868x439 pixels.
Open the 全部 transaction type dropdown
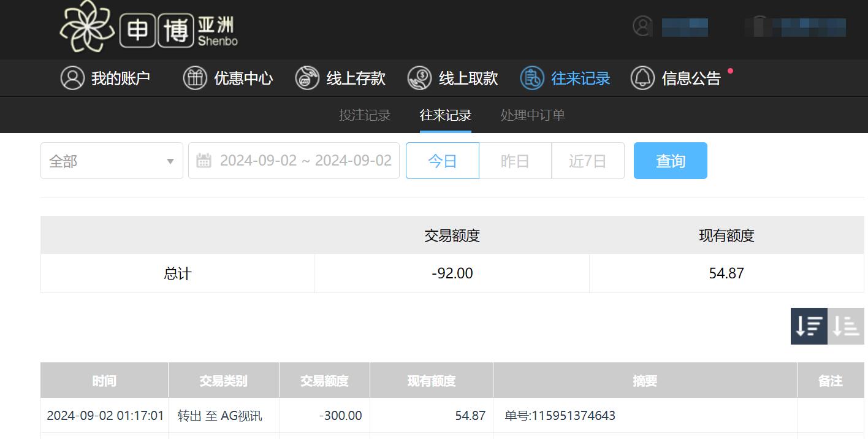pyautogui.click(x=112, y=160)
